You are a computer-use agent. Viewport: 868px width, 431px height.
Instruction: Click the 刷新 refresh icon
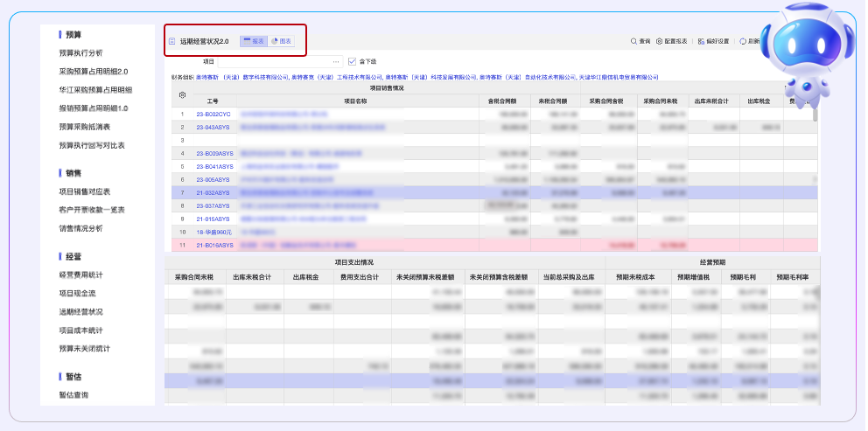743,41
